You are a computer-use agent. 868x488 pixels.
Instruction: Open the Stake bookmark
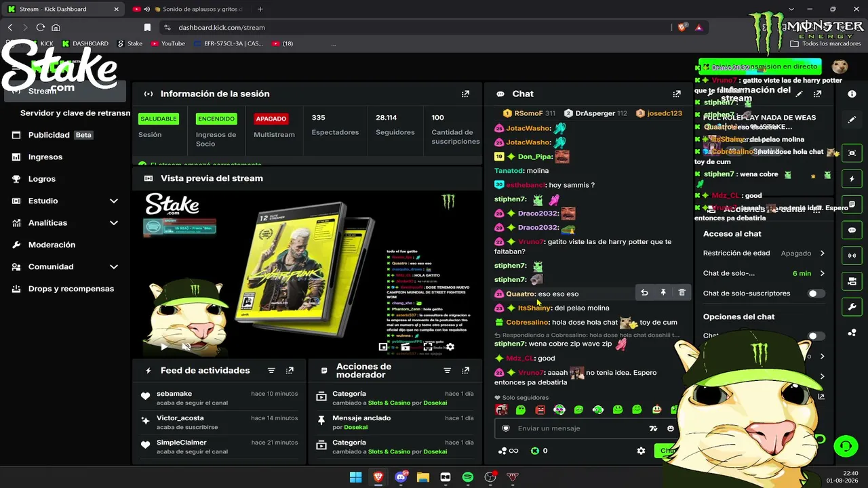130,43
